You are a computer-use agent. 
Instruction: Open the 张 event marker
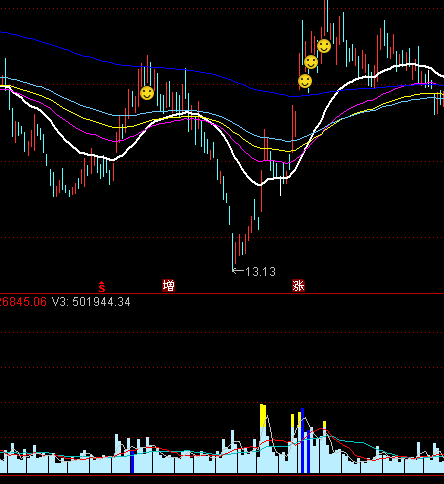pyautogui.click(x=298, y=286)
